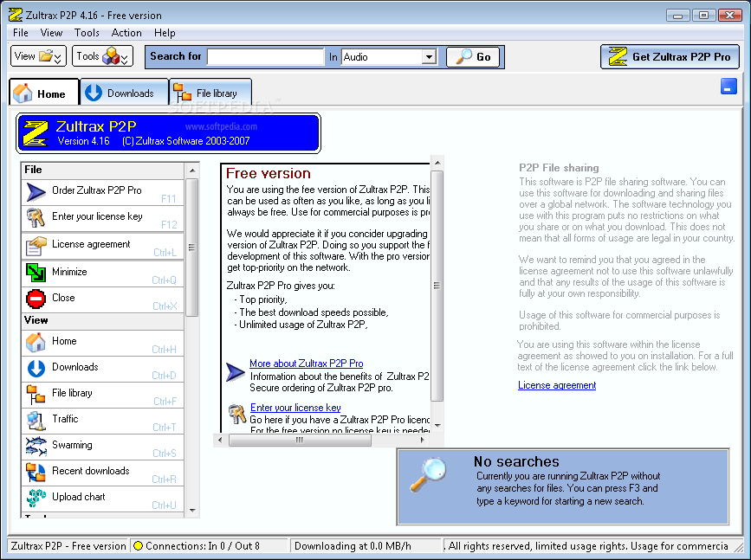This screenshot has width=751, height=560.
Task: Click the Zultrax Z logo in blue banner
Action: click(35, 133)
